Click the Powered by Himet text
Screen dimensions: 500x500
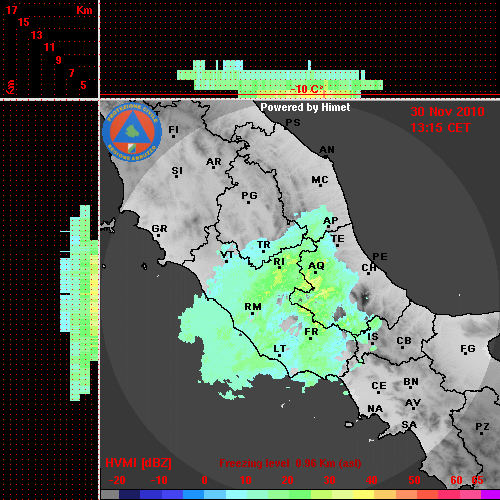(x=305, y=107)
